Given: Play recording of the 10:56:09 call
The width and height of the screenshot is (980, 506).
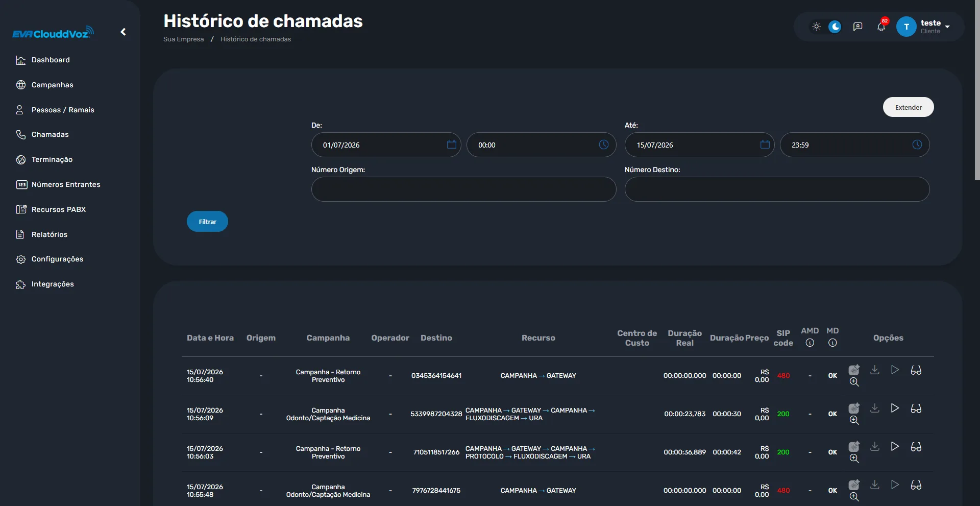Looking at the screenshot, I should tap(895, 408).
